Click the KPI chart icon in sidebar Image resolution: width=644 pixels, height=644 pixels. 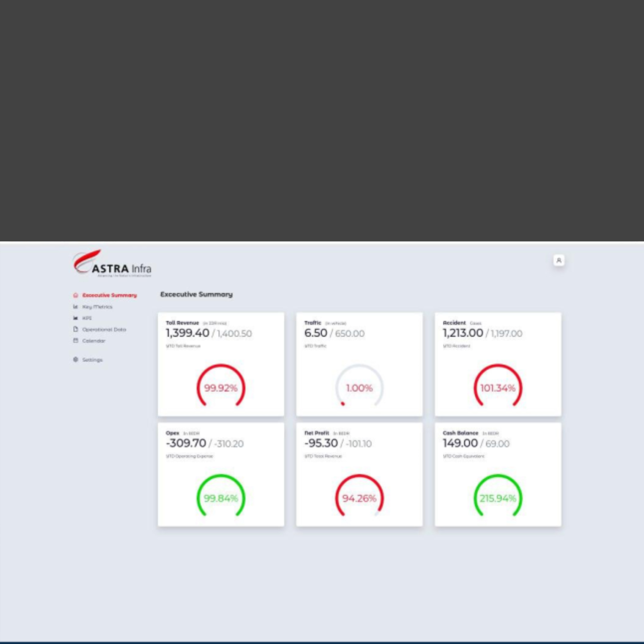pyautogui.click(x=75, y=318)
